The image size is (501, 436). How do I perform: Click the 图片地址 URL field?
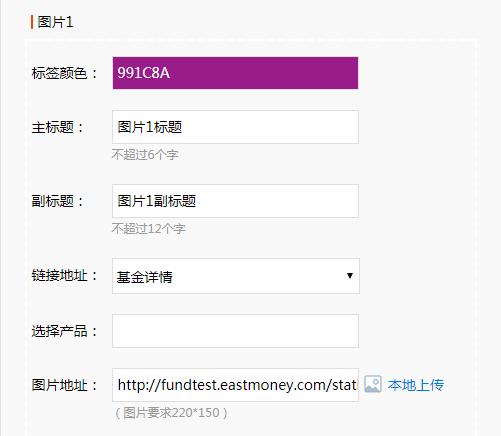pos(235,385)
